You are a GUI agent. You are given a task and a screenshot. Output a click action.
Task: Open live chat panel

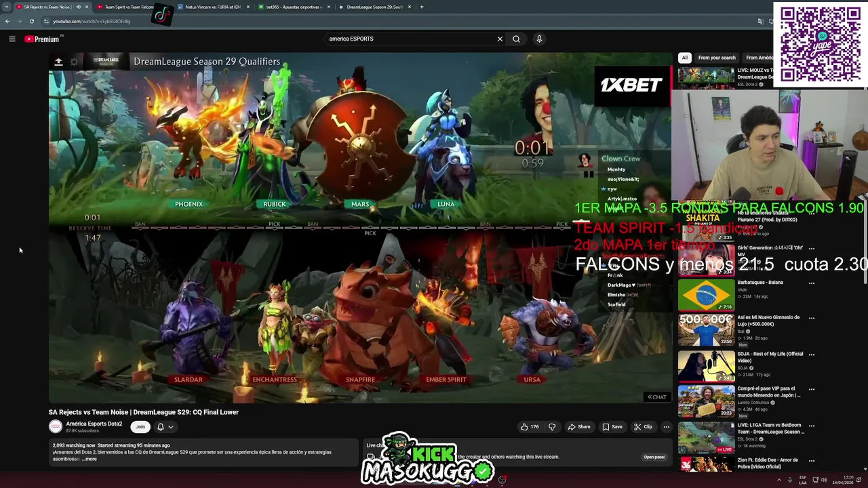point(654,457)
